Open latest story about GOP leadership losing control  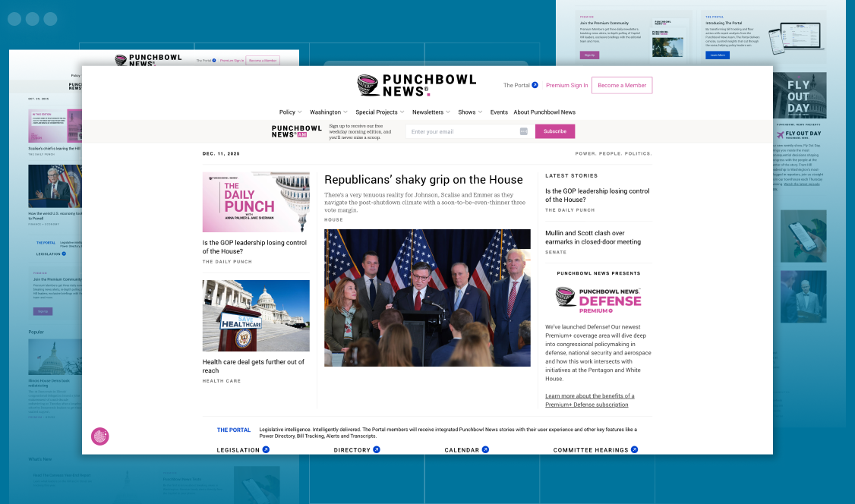[x=597, y=196]
